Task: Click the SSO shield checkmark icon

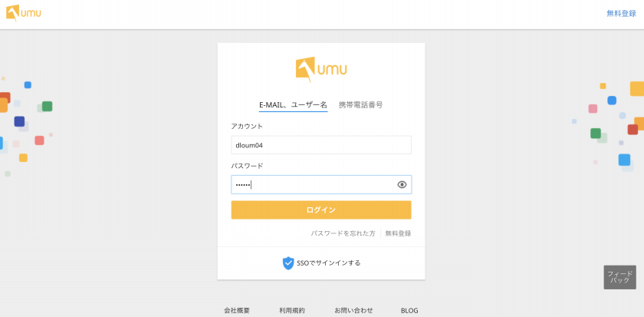Action: point(288,263)
